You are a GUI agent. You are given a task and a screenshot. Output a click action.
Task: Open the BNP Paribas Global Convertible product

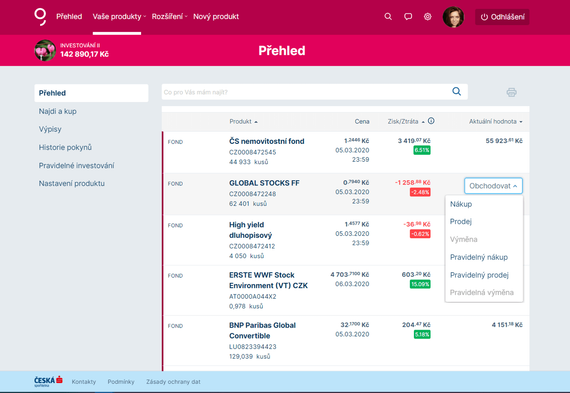[262, 330]
